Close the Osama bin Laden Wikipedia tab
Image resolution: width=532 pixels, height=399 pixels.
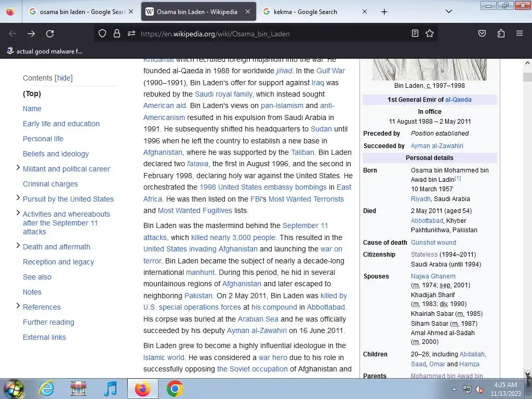point(248,11)
